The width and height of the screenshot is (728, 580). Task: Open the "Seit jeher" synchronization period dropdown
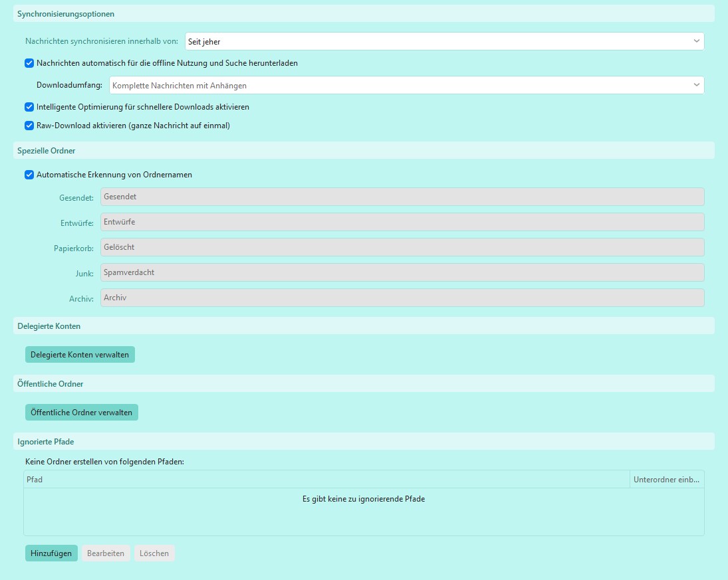[x=443, y=41]
